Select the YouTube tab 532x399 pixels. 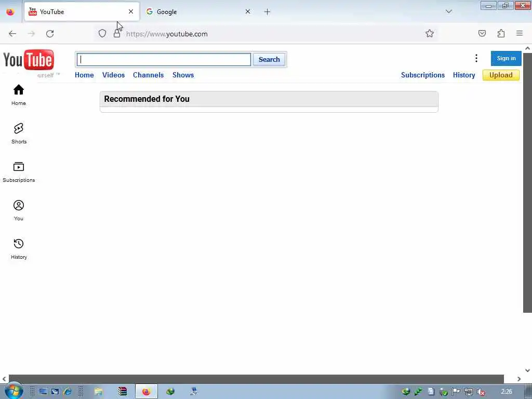[x=82, y=11]
